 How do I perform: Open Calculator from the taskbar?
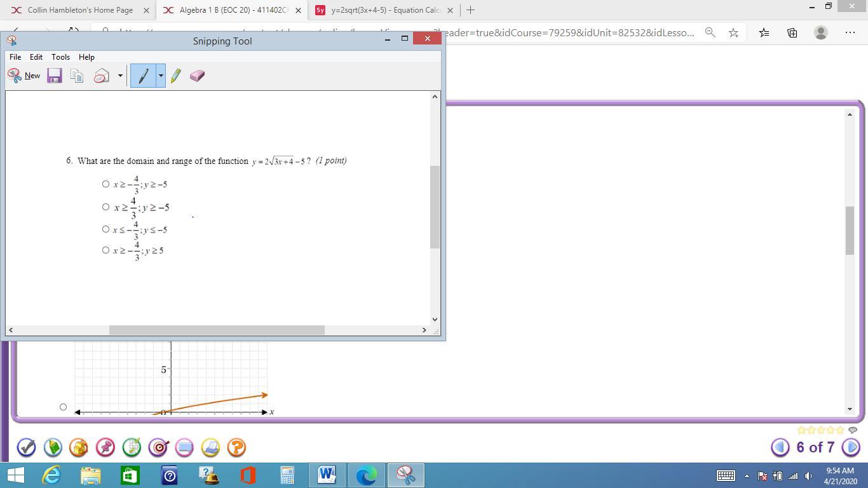(x=287, y=475)
